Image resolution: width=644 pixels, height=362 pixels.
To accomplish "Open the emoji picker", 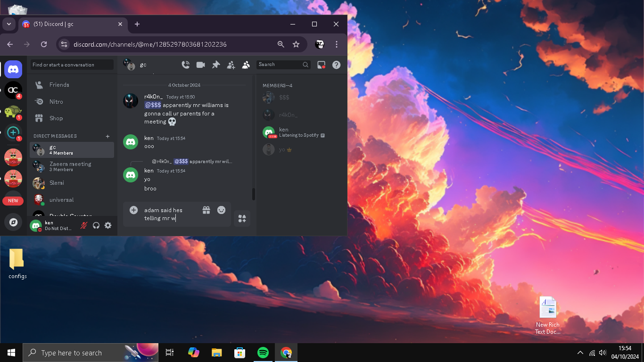I will click(221, 210).
